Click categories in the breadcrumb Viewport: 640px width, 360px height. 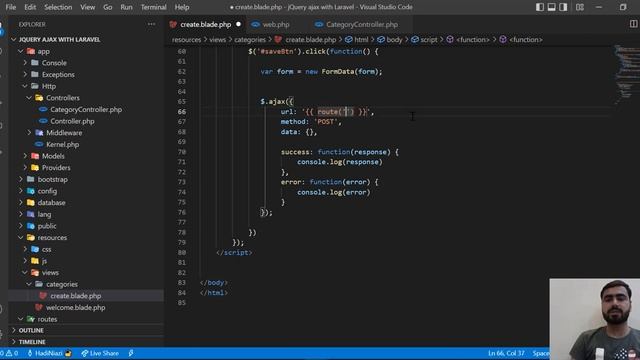[250, 40]
